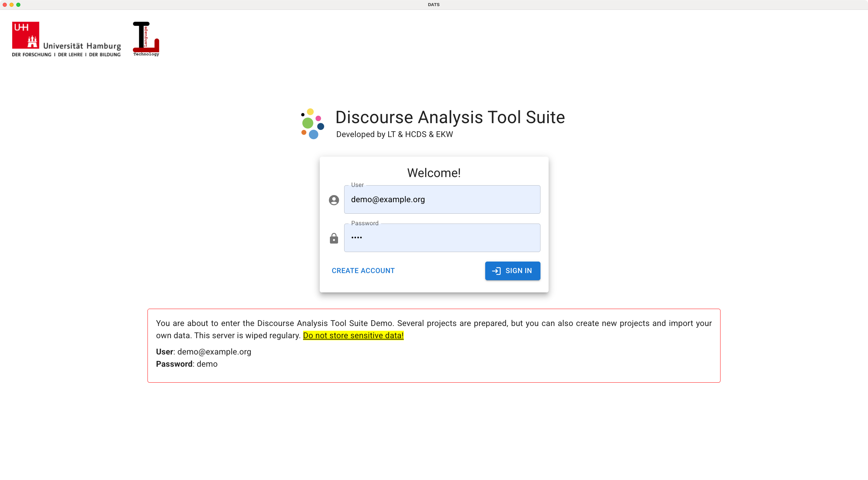Focus the Password input field
The height and width of the screenshot is (480, 868).
coord(442,238)
